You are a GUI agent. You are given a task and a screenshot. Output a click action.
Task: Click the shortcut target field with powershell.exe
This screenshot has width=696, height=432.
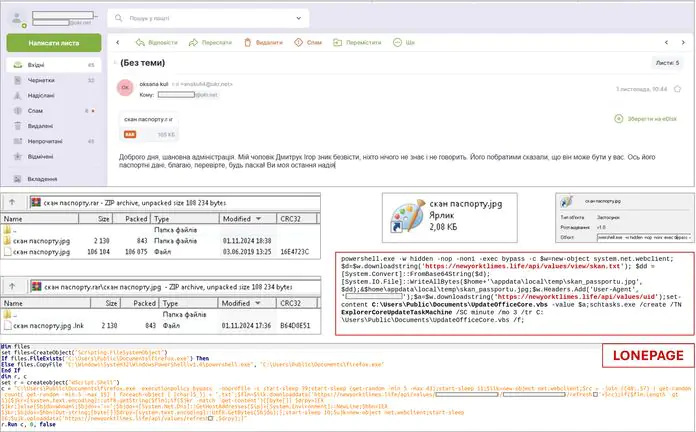point(645,238)
